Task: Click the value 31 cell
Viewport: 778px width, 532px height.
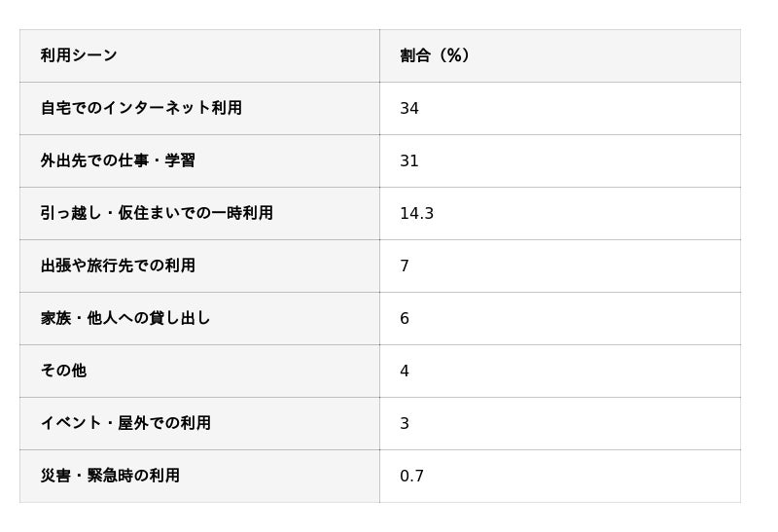Action: coord(409,161)
